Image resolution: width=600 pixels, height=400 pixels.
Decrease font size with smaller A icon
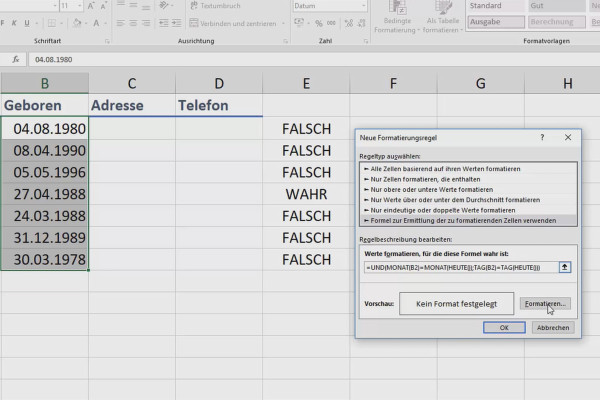tap(103, 6)
